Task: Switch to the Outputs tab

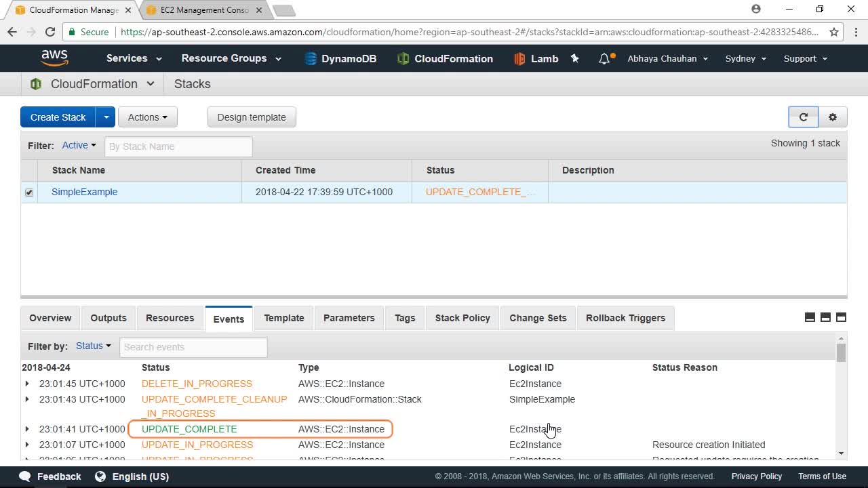Action: point(108,318)
